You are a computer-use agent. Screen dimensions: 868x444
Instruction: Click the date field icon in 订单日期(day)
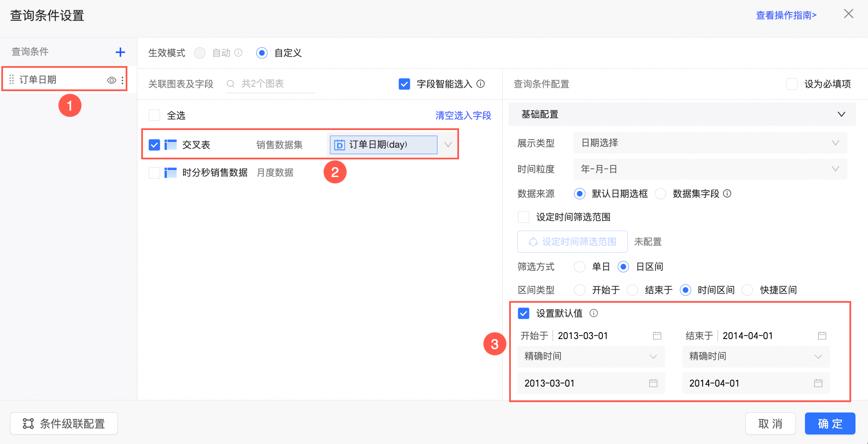tap(339, 145)
